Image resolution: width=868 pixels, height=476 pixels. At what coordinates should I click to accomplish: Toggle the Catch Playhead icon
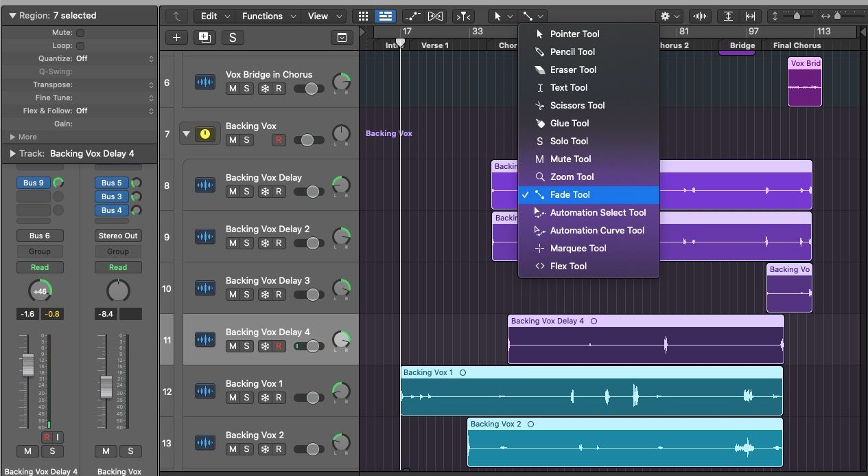(463, 16)
